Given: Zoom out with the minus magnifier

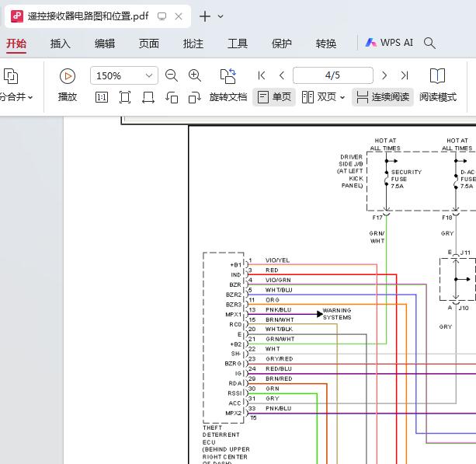Looking at the screenshot, I should pos(171,75).
